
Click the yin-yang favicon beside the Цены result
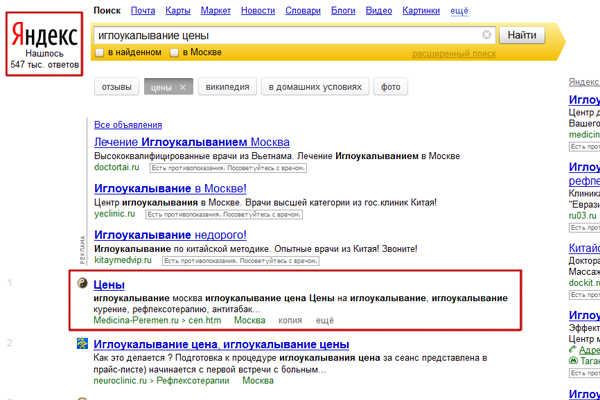pyautogui.click(x=82, y=283)
